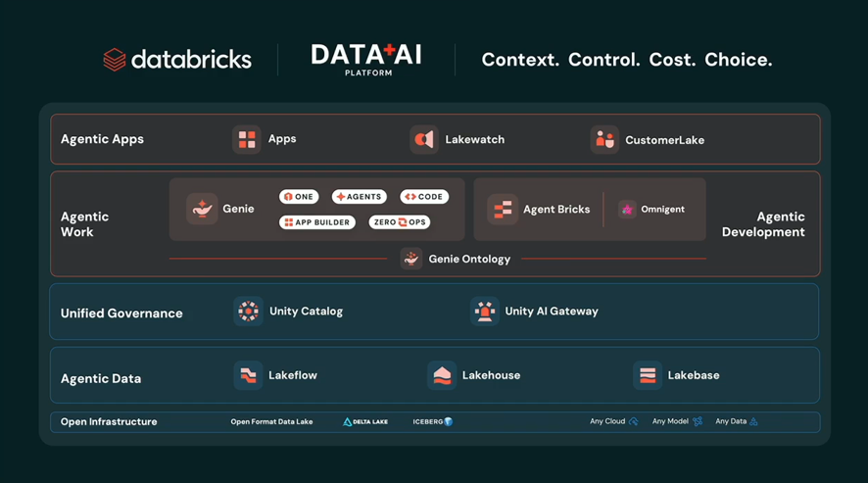Click the word 'Context.' in the tagline
Screen dimensions: 868x483
point(520,60)
